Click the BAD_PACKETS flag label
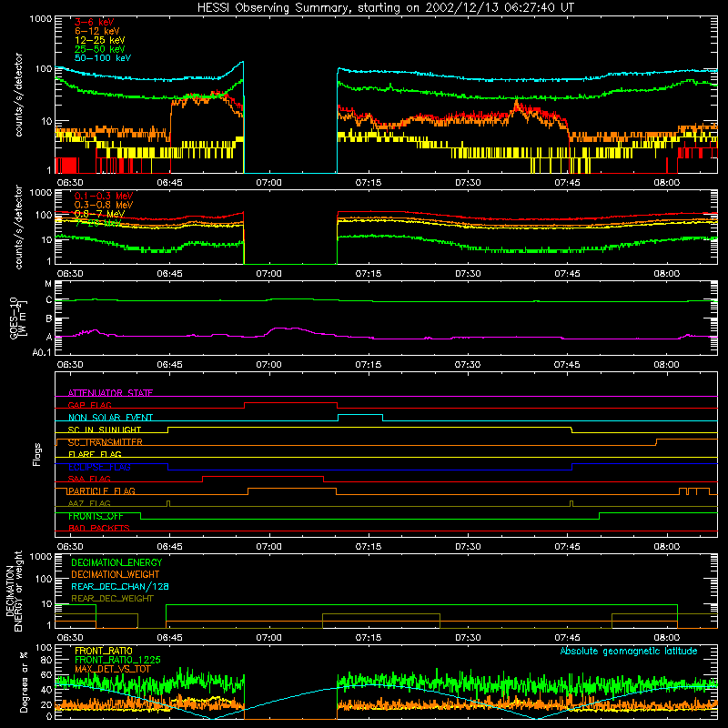The image size is (728, 728). 99,529
